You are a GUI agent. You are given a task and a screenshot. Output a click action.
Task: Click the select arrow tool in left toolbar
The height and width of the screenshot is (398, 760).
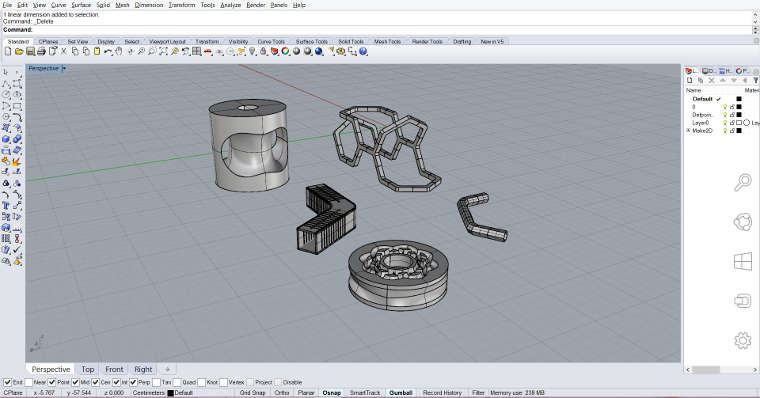coord(6,72)
